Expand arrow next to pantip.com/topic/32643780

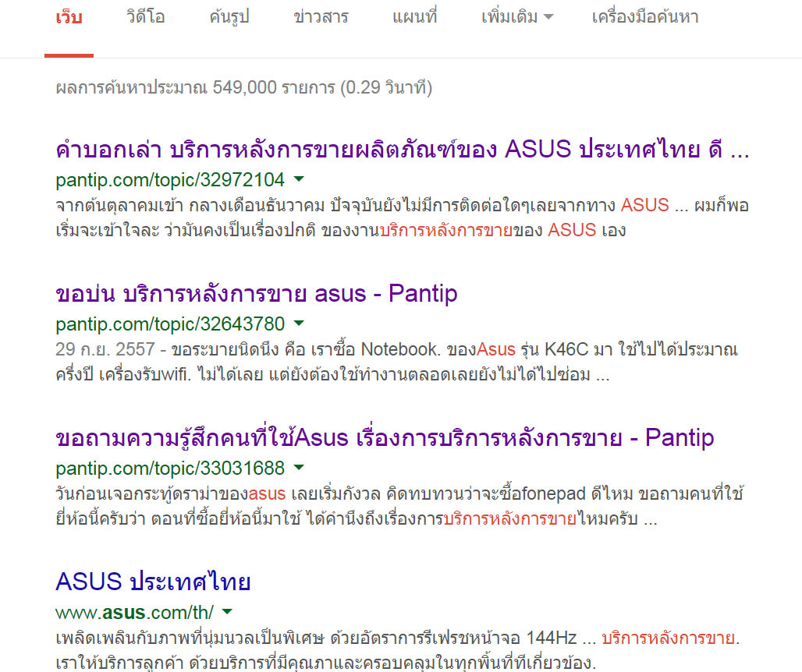click(x=300, y=323)
